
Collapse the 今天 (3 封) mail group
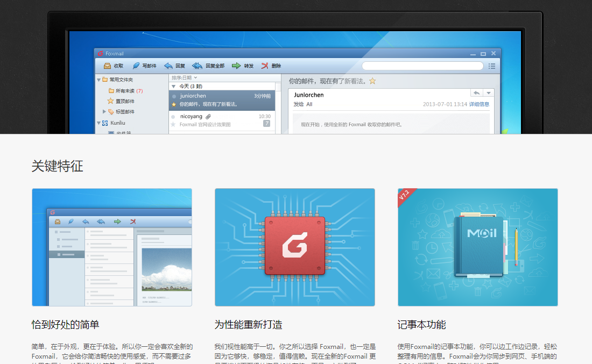[x=174, y=87]
